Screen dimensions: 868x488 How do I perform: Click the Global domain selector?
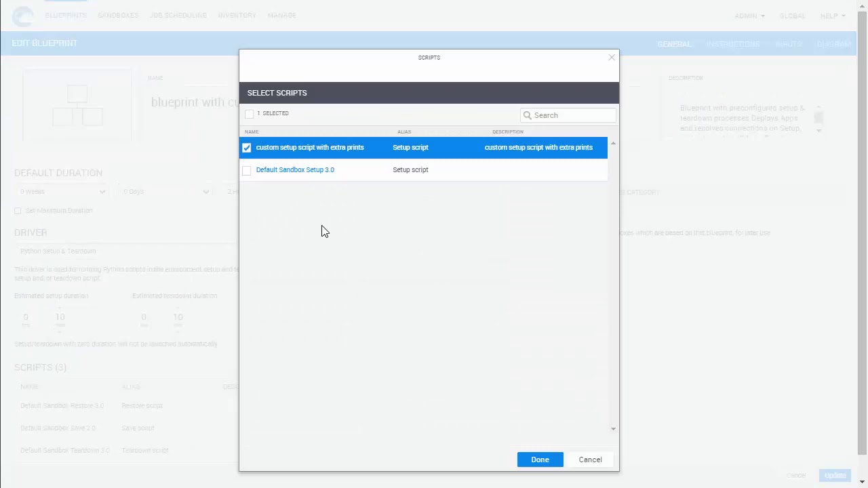pyautogui.click(x=792, y=16)
